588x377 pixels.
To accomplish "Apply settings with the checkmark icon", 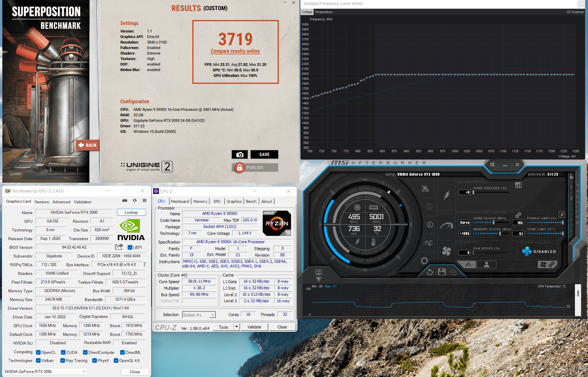I will (x=454, y=272).
